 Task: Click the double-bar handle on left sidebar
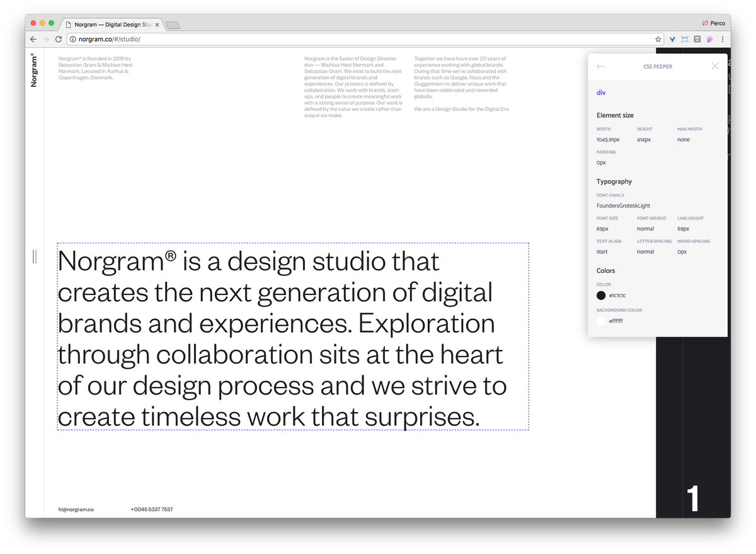point(35,257)
